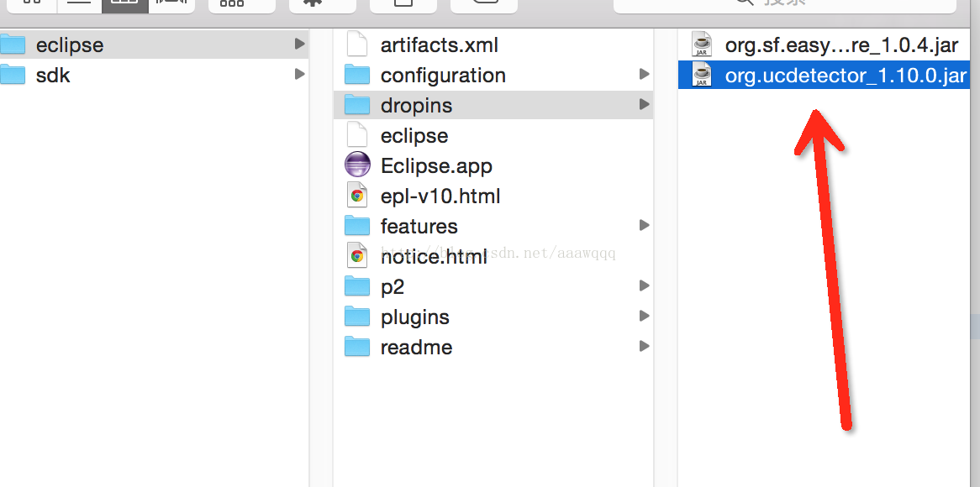980x487 pixels.
Task: Click the artifacts.xml document icon
Action: 357,45
